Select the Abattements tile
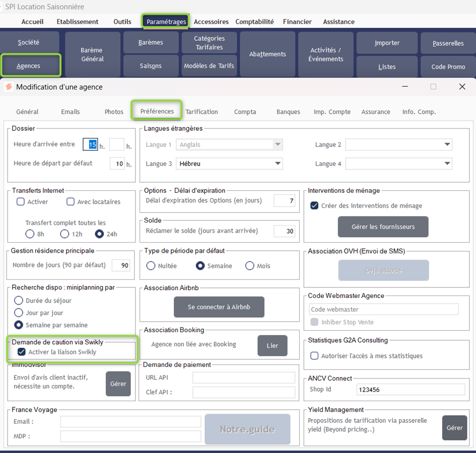Viewport: 476px width, 453px height. (x=267, y=54)
